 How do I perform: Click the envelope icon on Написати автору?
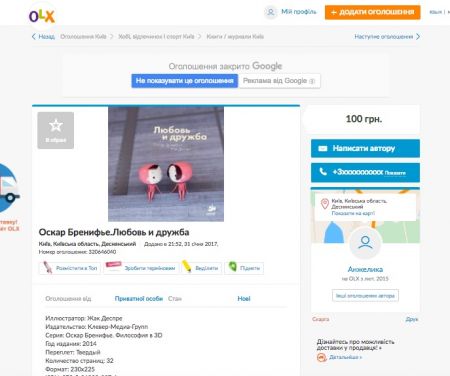click(x=323, y=148)
